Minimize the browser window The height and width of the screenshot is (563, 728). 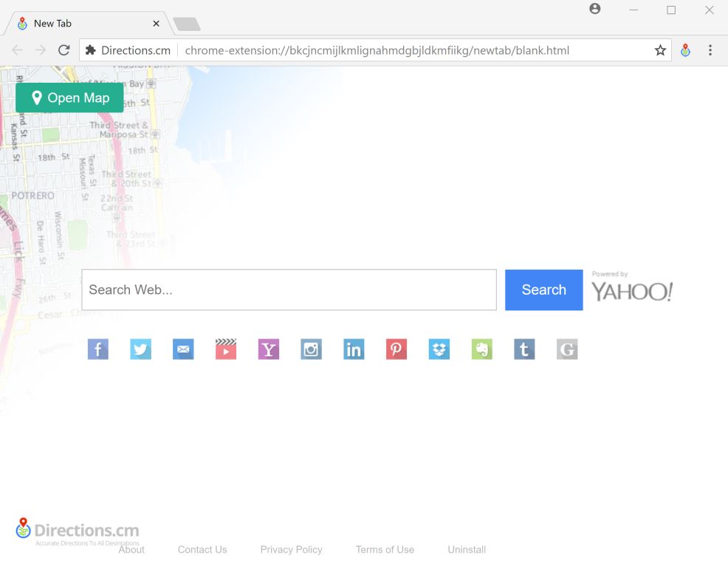pos(633,10)
